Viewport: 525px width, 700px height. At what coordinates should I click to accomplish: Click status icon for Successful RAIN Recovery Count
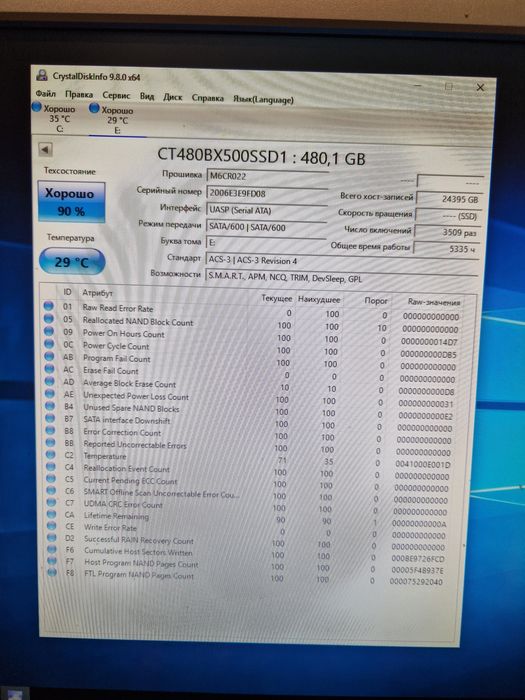52,538
